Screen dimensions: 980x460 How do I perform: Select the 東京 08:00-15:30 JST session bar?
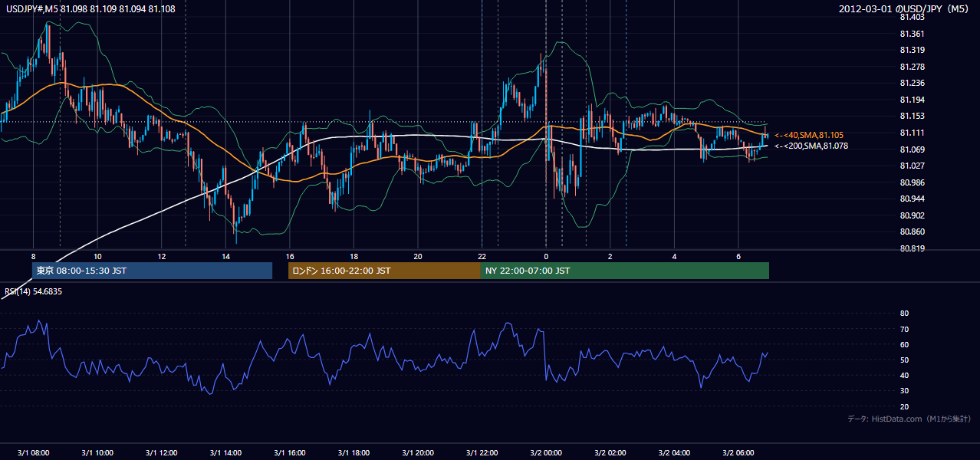point(152,271)
